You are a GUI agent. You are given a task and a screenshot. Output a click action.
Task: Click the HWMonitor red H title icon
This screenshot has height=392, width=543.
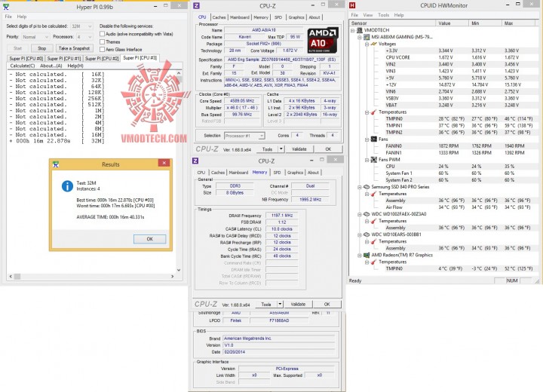click(352, 5)
